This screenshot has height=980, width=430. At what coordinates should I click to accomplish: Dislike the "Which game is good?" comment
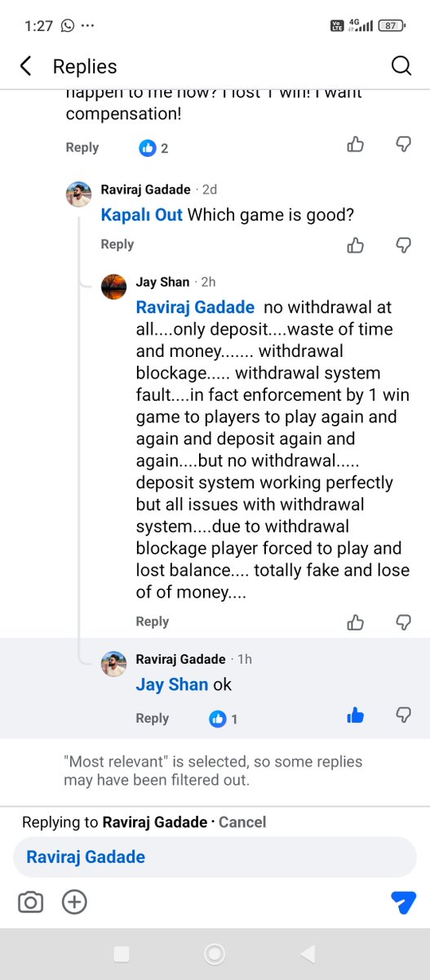coord(403,244)
